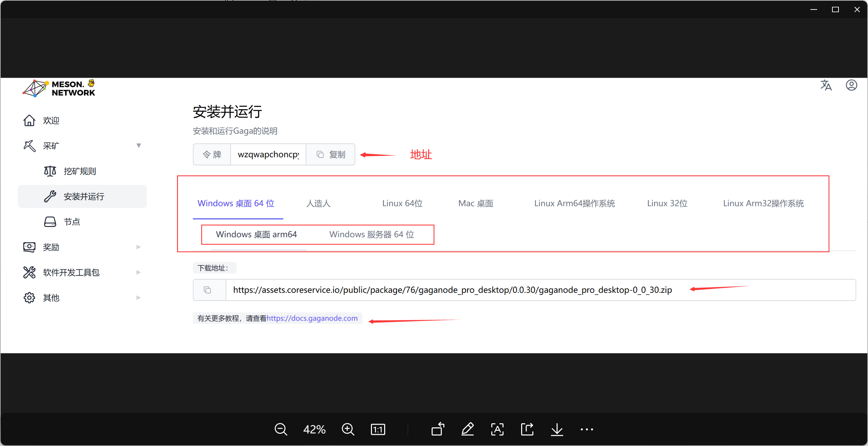This screenshot has height=446, width=868.
Task: Click the gear icon beside 其他
Action: tap(29, 298)
